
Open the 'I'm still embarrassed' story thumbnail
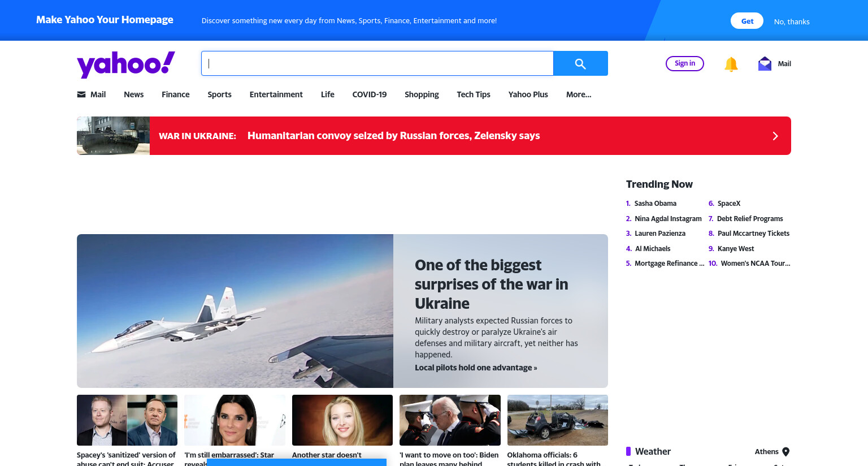[x=235, y=420]
